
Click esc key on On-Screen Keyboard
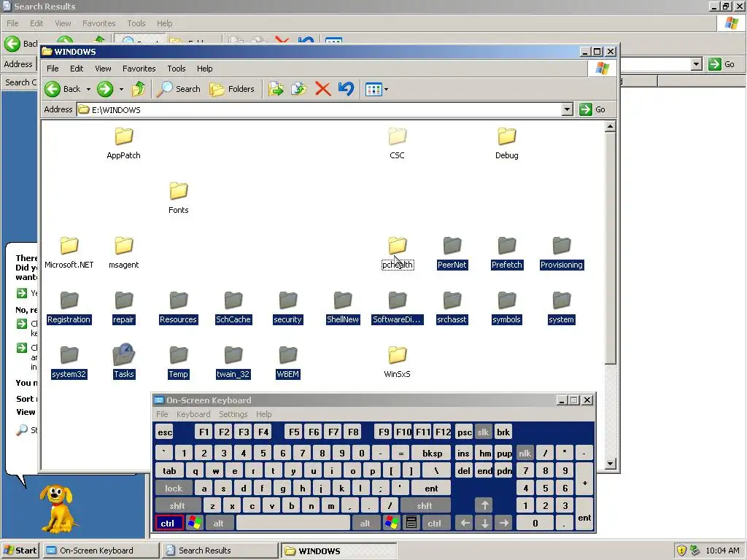165,432
